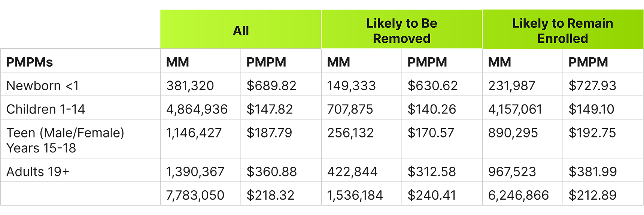Click the 707,875 member months cell
This screenshot has width=644, height=215.
pyautogui.click(x=362, y=108)
